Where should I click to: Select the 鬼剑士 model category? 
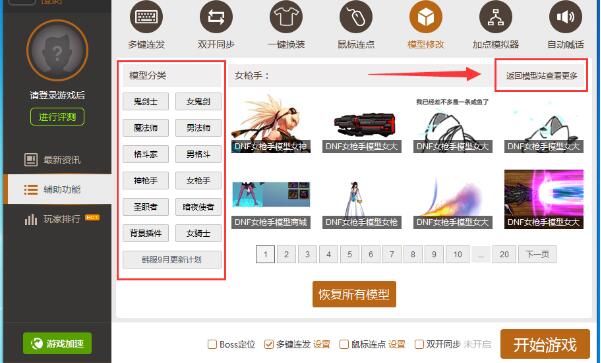(x=146, y=102)
